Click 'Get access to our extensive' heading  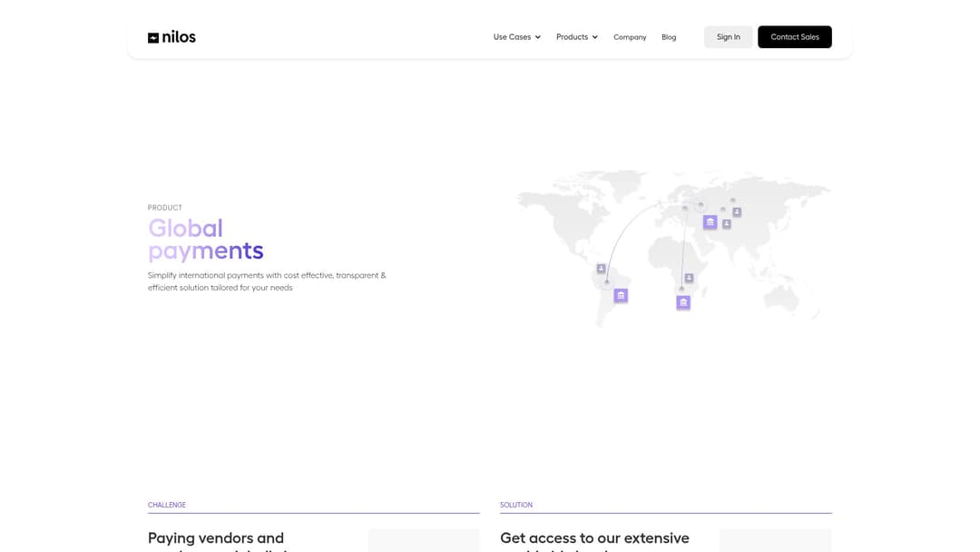tap(594, 537)
